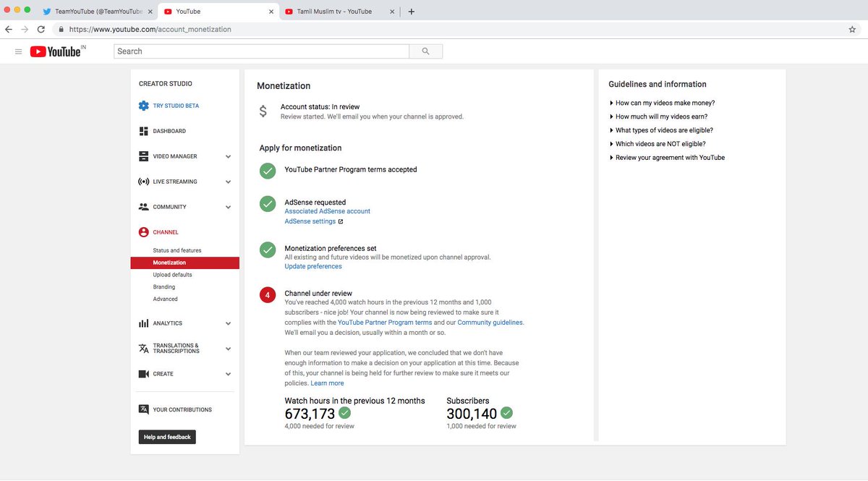Viewport: 868px width, 481px height.
Task: Expand 'How much will my videos earn?'
Action: pos(659,116)
